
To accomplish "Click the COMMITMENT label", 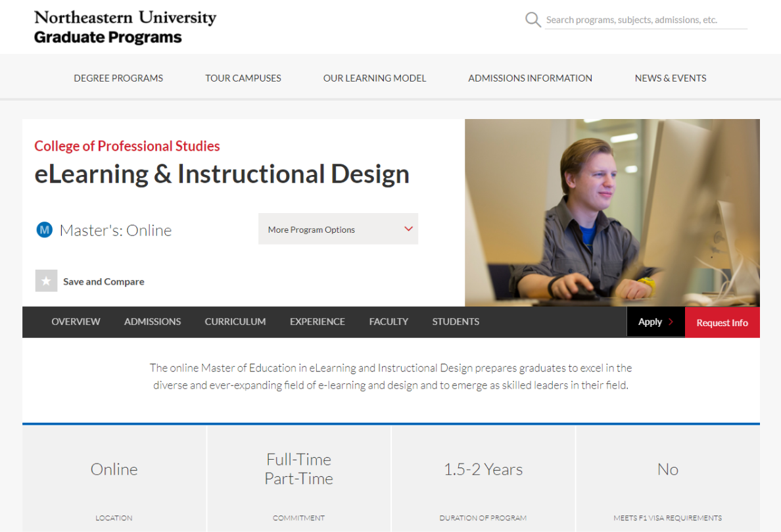I will 299,518.
